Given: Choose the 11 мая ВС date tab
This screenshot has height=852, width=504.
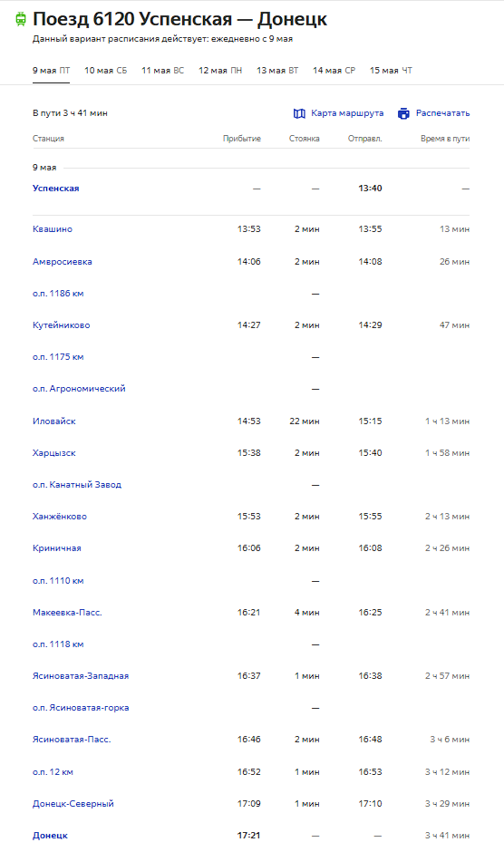Looking at the screenshot, I should [162, 70].
